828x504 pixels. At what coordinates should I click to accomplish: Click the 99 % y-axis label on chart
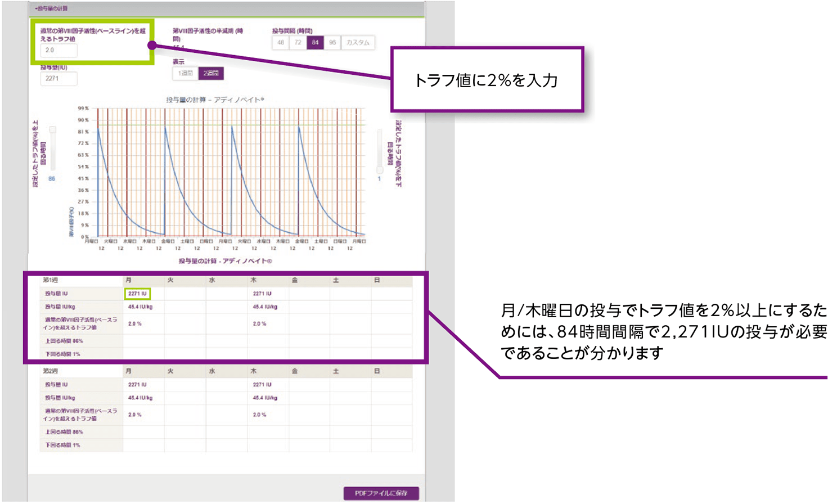[x=83, y=108]
